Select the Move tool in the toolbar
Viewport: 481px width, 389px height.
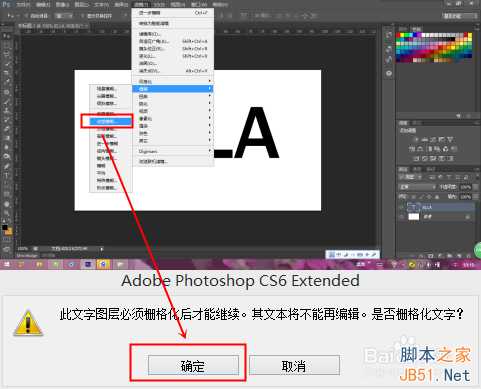tap(6, 36)
